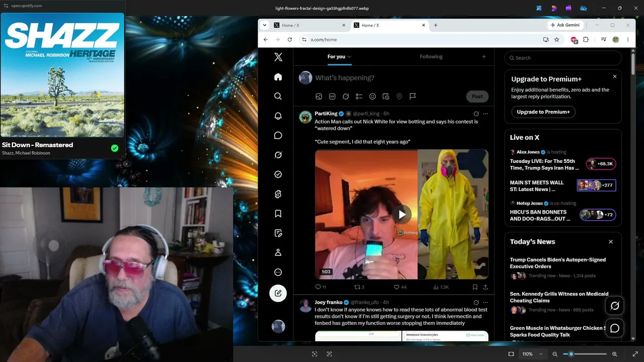Open Notifications bell in the X sidebar

click(278, 116)
